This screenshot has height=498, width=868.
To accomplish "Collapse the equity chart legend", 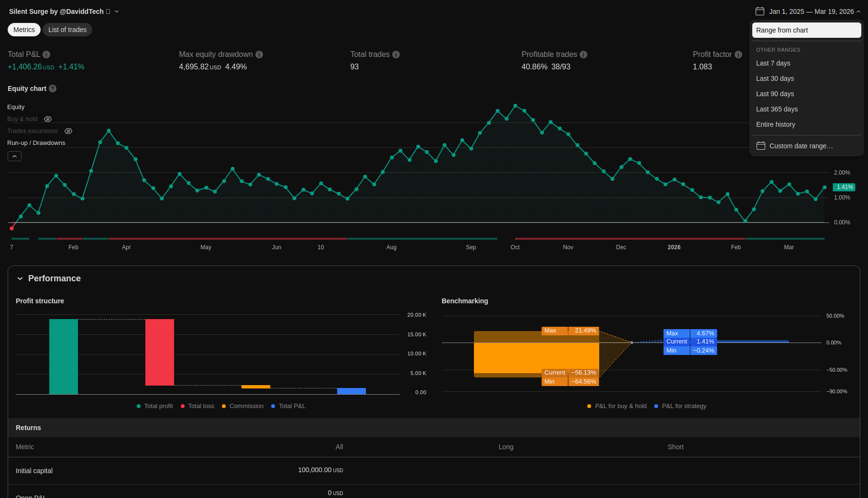I will 14,156.
